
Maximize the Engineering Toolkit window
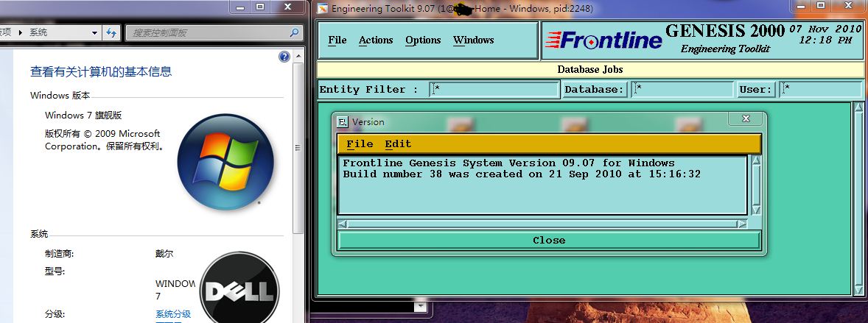tap(821, 6)
